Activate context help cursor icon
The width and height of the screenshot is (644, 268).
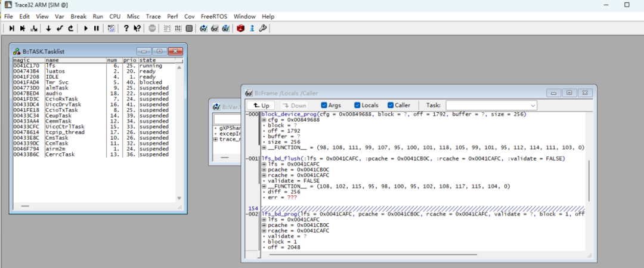137,29
